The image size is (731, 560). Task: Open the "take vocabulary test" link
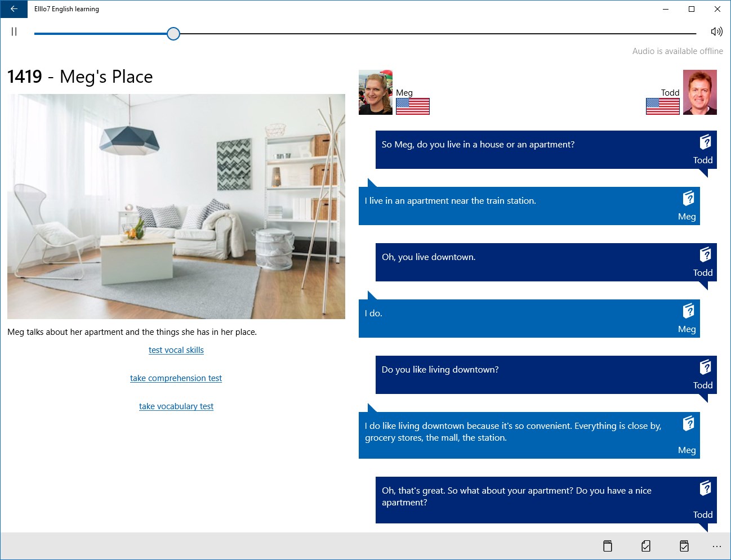(176, 406)
